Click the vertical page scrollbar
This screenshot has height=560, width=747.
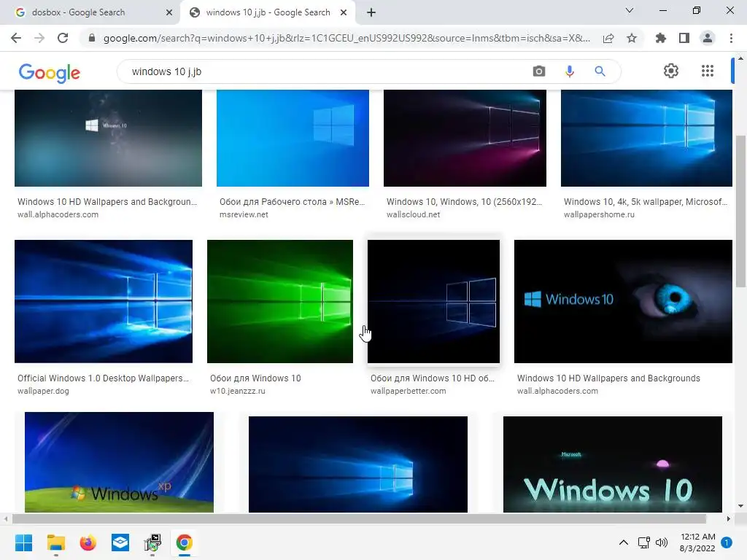point(740,211)
